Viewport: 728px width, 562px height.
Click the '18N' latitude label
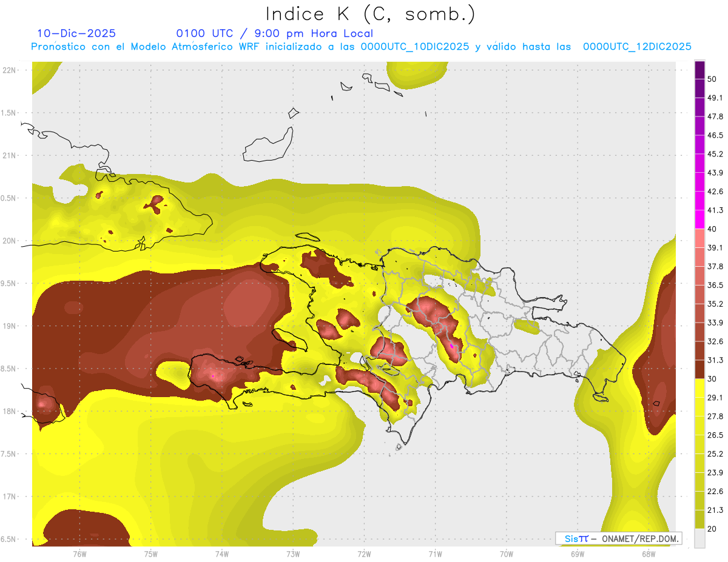10,411
